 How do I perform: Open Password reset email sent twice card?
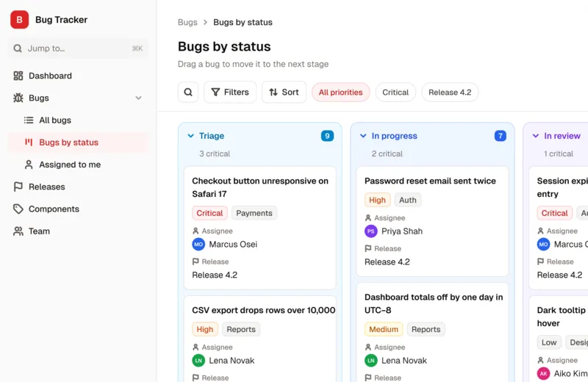432,222
